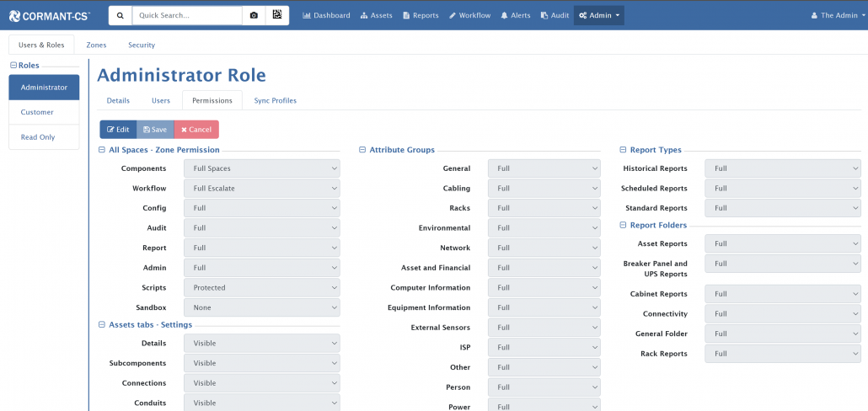Open the Historical Reports dropdown

click(x=782, y=168)
